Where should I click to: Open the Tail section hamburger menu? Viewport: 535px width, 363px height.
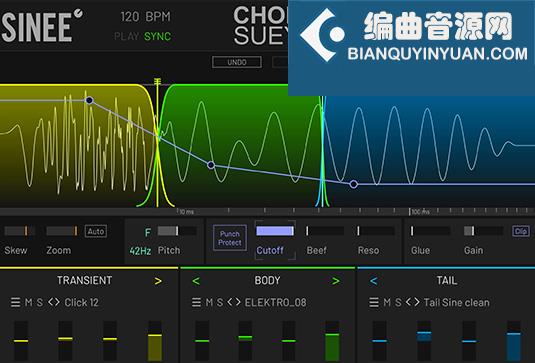374,302
